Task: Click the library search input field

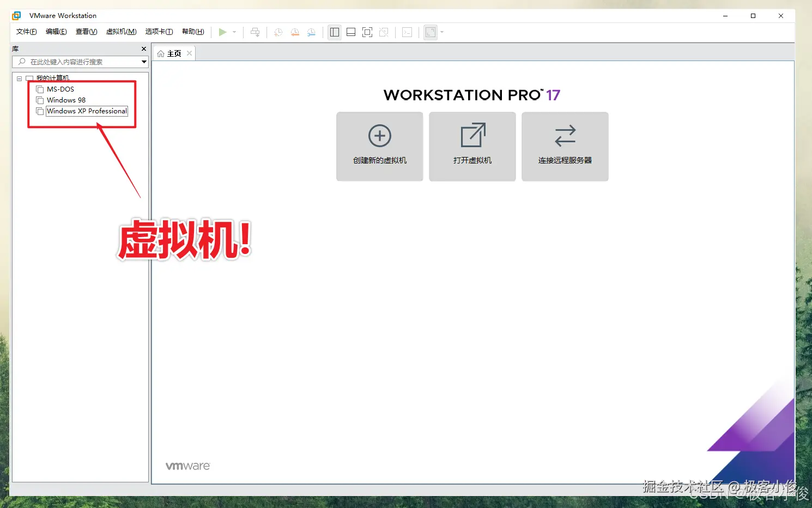Action: pos(80,62)
